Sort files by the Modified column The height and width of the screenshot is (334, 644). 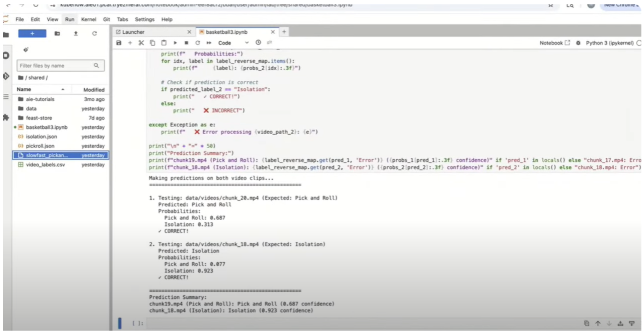point(94,90)
